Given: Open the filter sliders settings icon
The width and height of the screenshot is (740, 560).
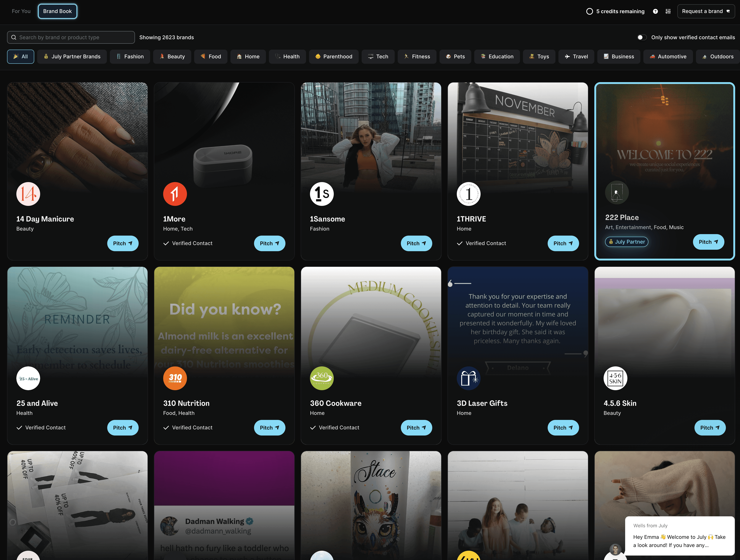Looking at the screenshot, I should tap(668, 11).
